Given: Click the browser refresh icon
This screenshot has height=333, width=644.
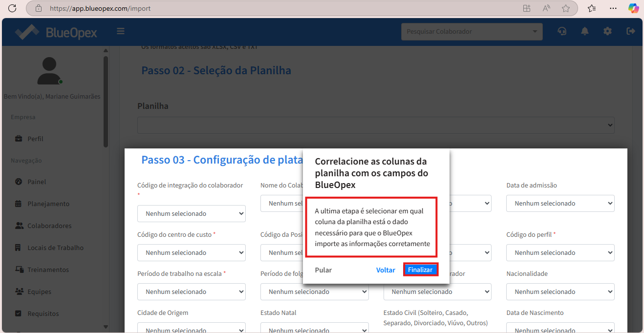Looking at the screenshot, I should (x=12, y=8).
